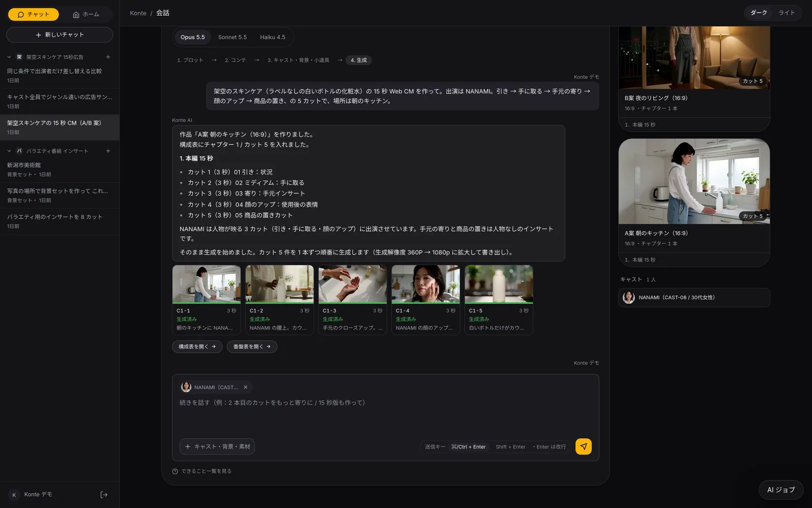
Task: Switch theme to ダーク
Action: tap(759, 13)
